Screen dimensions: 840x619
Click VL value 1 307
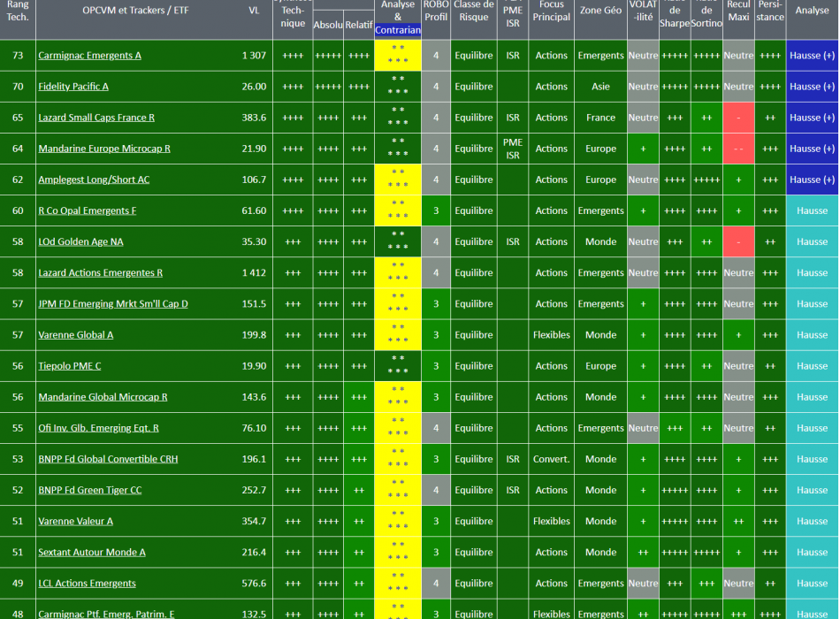click(x=254, y=55)
